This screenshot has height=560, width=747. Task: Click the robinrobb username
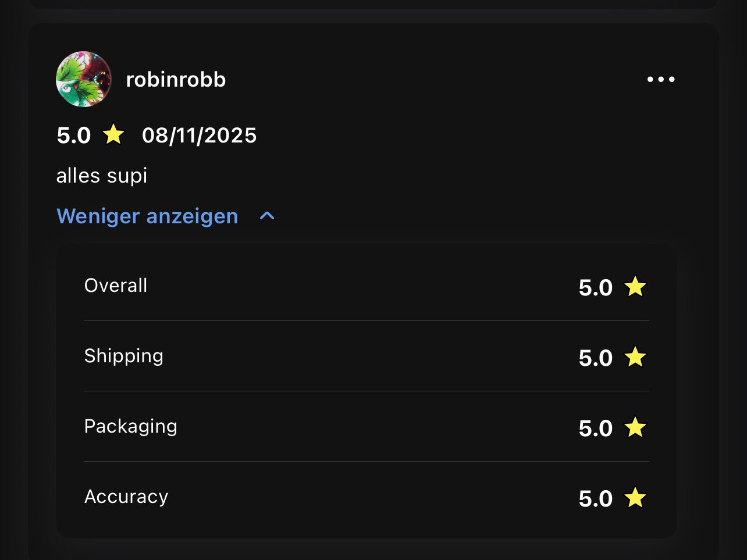(x=176, y=80)
